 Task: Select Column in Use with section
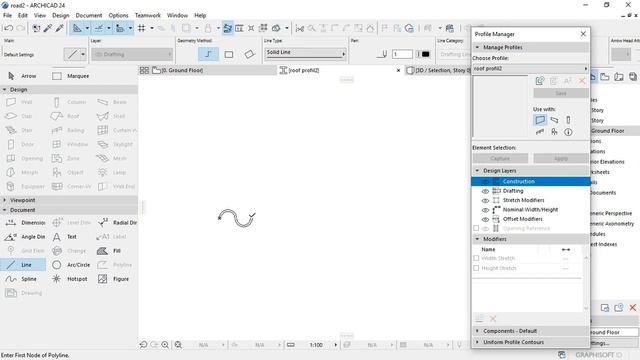point(568,120)
